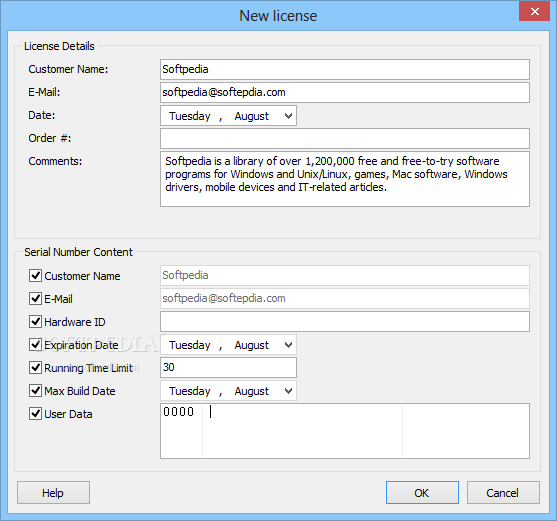The image size is (557, 521).
Task: Click the empty Order # field
Action: (x=345, y=138)
